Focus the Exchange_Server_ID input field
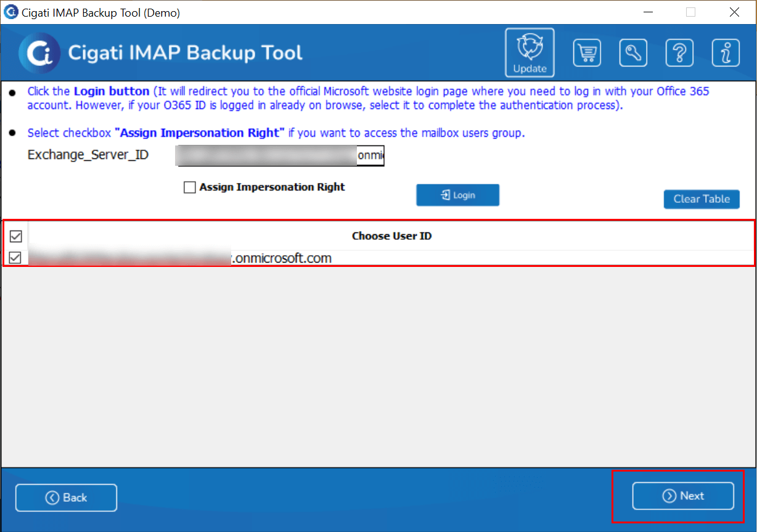 click(280, 155)
